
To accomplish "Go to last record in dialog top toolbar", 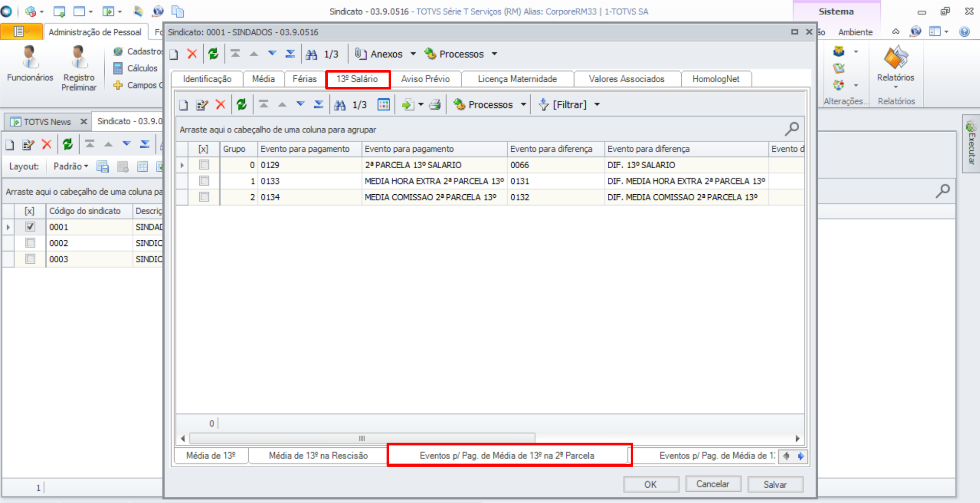I will coord(290,53).
